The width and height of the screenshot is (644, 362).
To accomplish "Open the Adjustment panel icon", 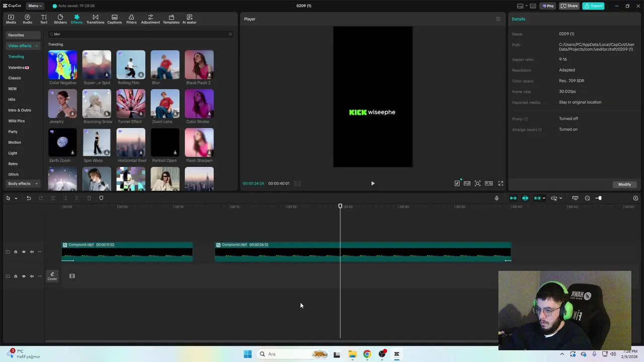I will point(150,19).
